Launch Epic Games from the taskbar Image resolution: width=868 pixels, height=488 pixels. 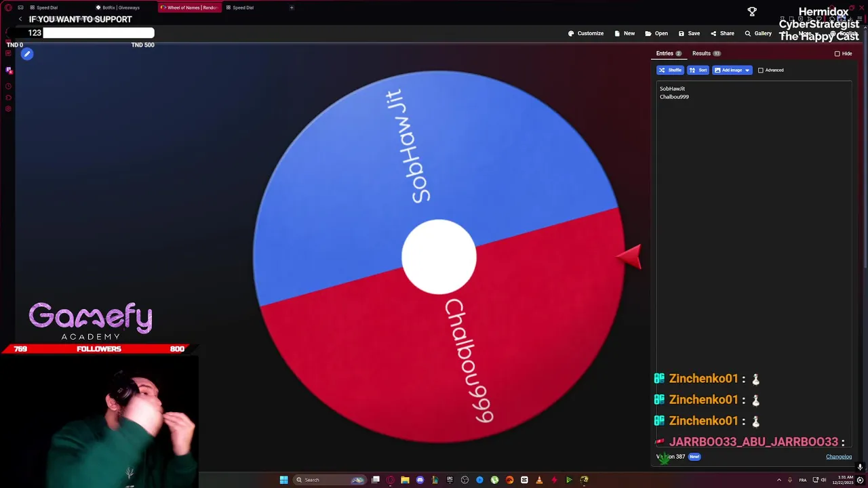(x=450, y=480)
